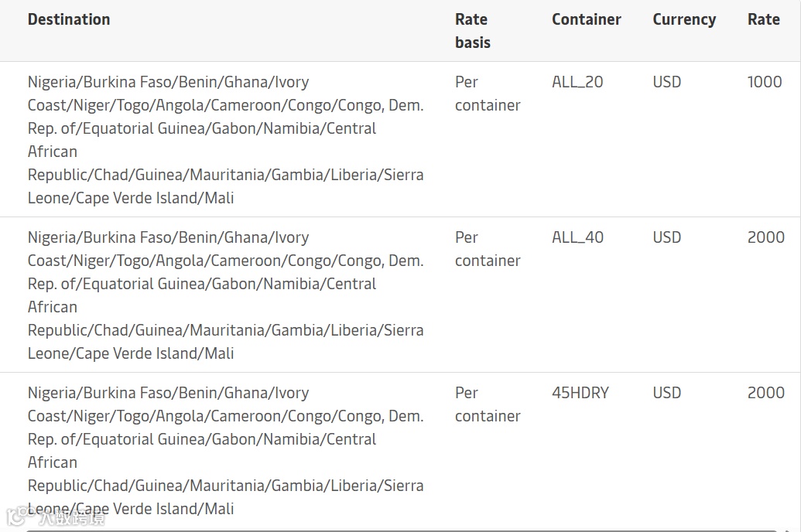The height and width of the screenshot is (532, 801).
Task: Select the 45HDRY container cell
Action: [x=580, y=393]
